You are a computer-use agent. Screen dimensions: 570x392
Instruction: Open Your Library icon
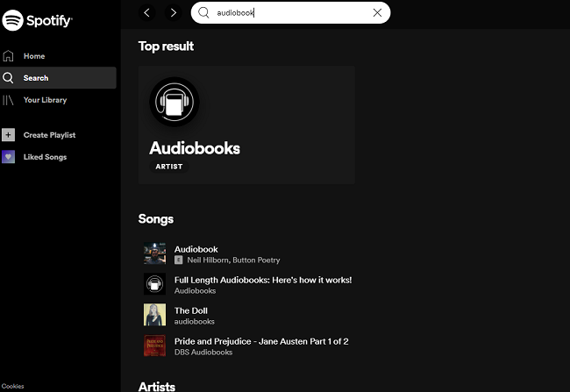pyautogui.click(x=8, y=100)
